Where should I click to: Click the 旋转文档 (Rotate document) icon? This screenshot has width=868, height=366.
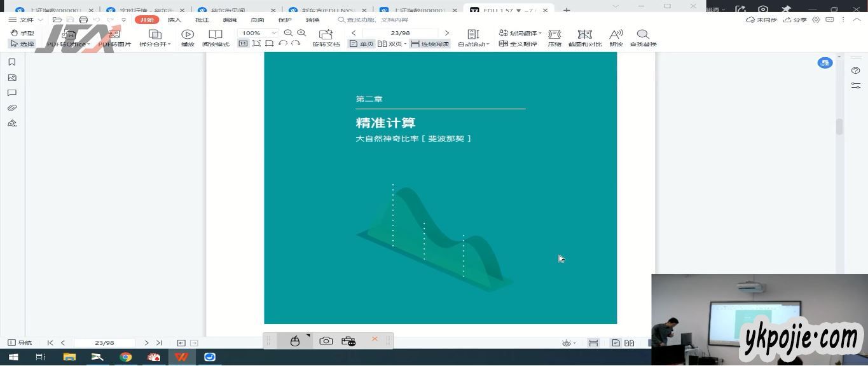point(326,34)
